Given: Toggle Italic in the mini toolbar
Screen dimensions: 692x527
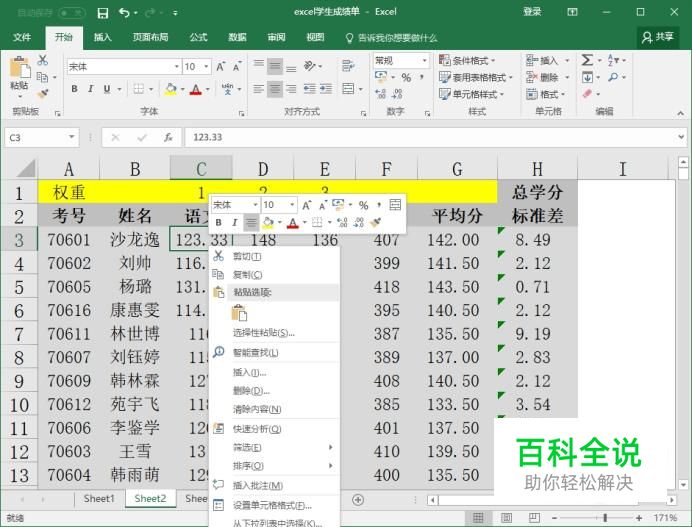Looking at the screenshot, I should 234,223.
